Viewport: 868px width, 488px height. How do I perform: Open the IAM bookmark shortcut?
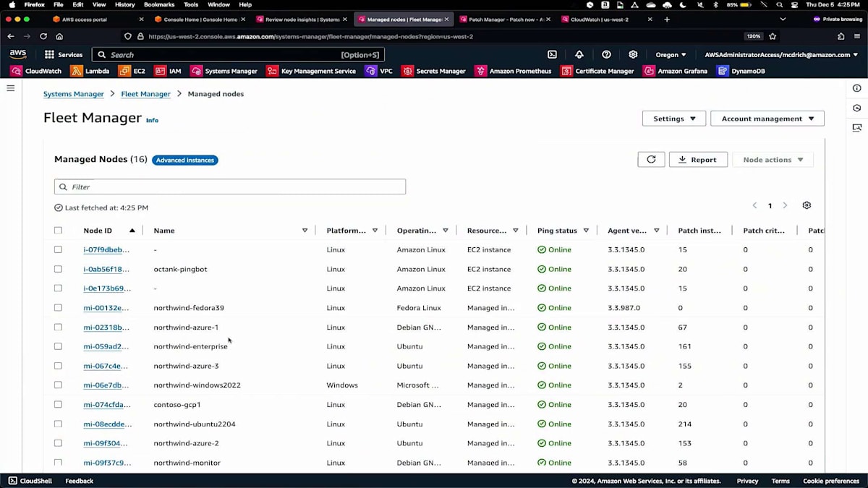pyautogui.click(x=168, y=71)
